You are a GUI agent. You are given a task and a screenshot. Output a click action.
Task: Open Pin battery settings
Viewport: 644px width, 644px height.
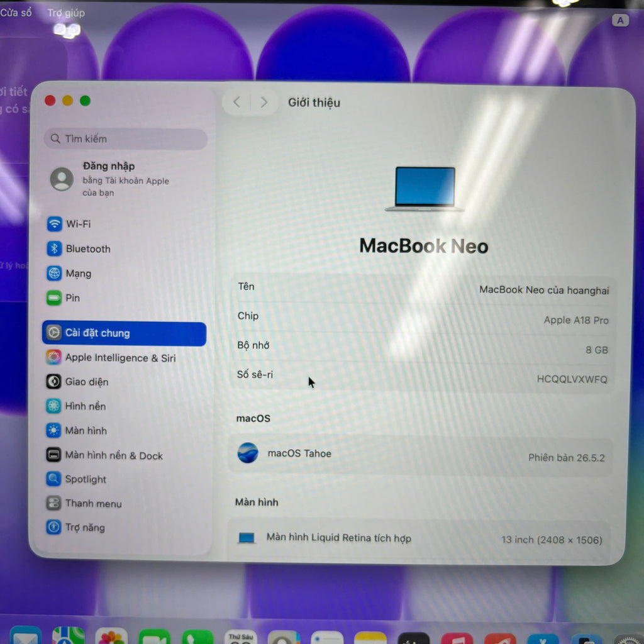point(64,297)
